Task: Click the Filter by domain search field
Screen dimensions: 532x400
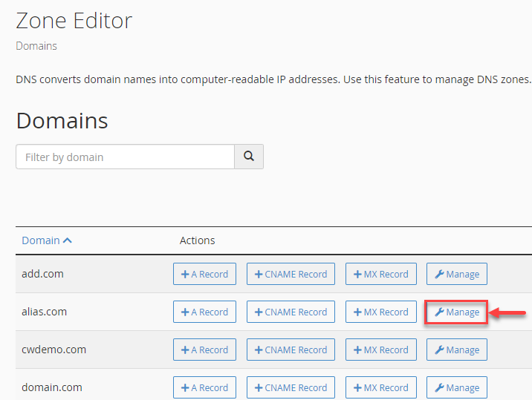Action: [125, 157]
